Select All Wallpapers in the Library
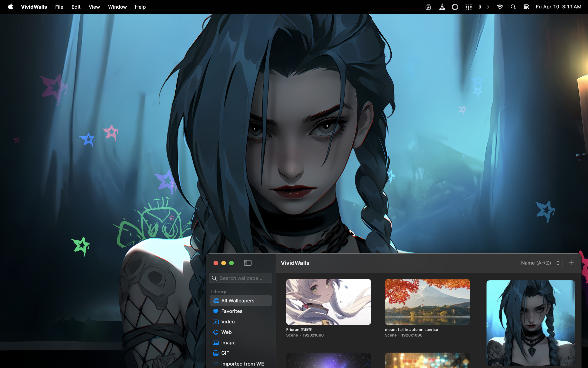The height and width of the screenshot is (368, 588). pyautogui.click(x=241, y=301)
